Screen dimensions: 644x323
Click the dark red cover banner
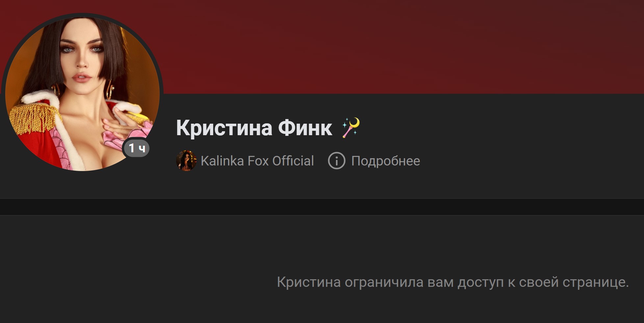click(x=395, y=46)
